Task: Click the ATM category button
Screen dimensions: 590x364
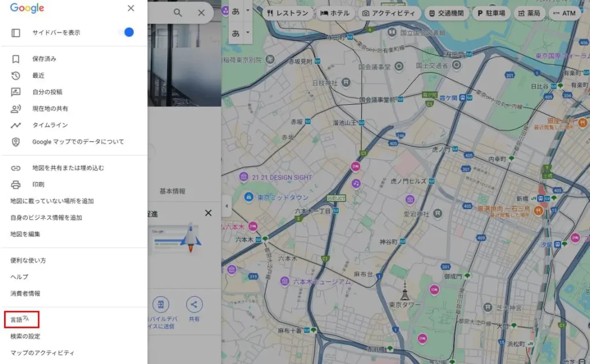Action: (565, 12)
